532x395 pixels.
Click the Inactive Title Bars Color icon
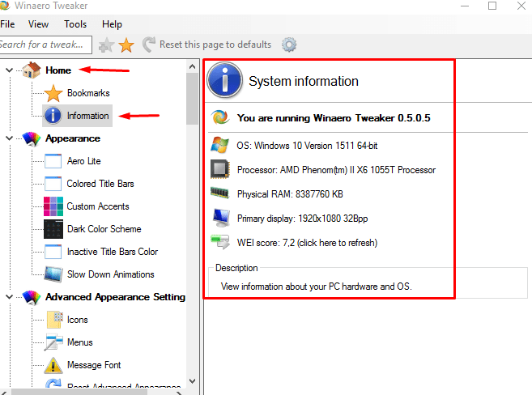pos(53,252)
